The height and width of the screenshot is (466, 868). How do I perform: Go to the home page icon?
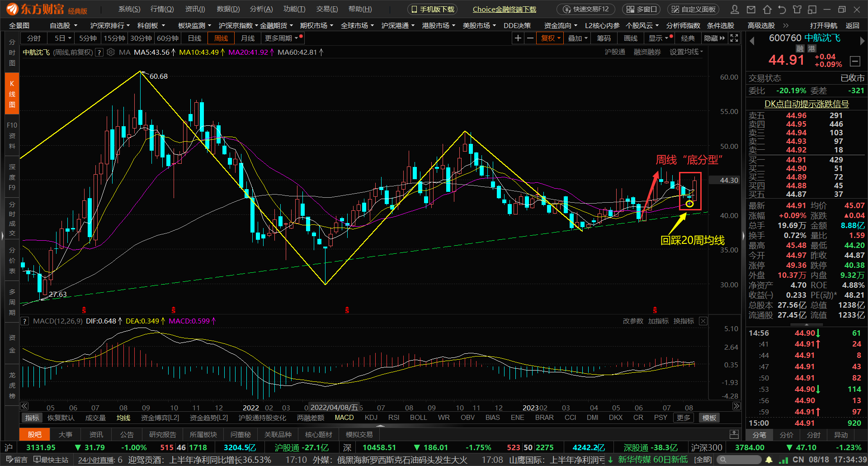click(767, 10)
